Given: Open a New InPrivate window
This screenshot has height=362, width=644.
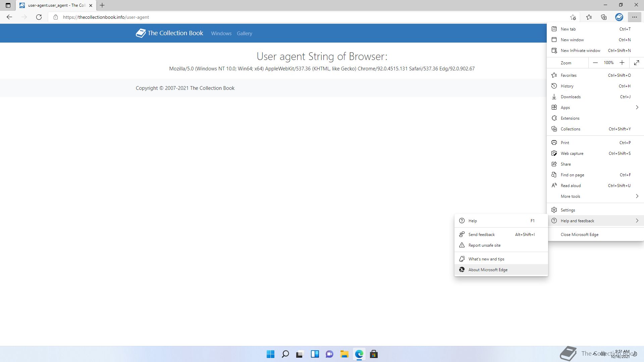Looking at the screenshot, I should 595,51.
